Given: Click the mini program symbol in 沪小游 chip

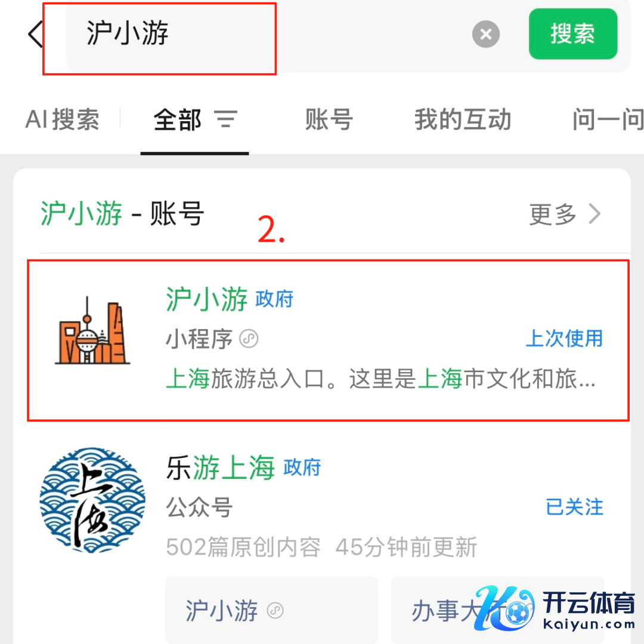Looking at the screenshot, I should [275, 611].
